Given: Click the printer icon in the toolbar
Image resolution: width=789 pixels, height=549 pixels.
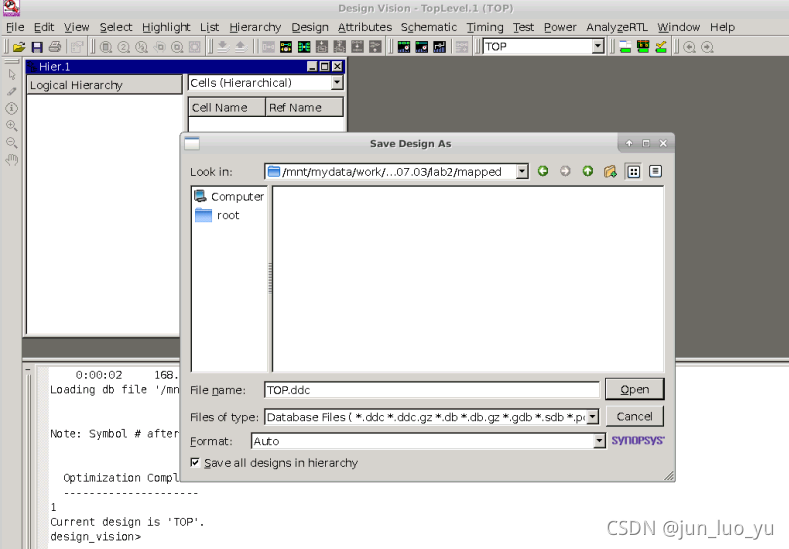Looking at the screenshot, I should [x=54, y=47].
